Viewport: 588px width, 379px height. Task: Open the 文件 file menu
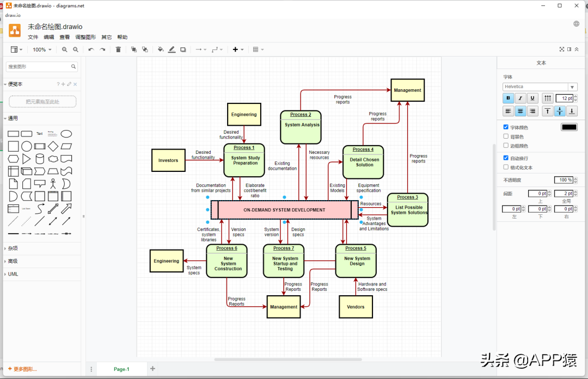(x=33, y=38)
